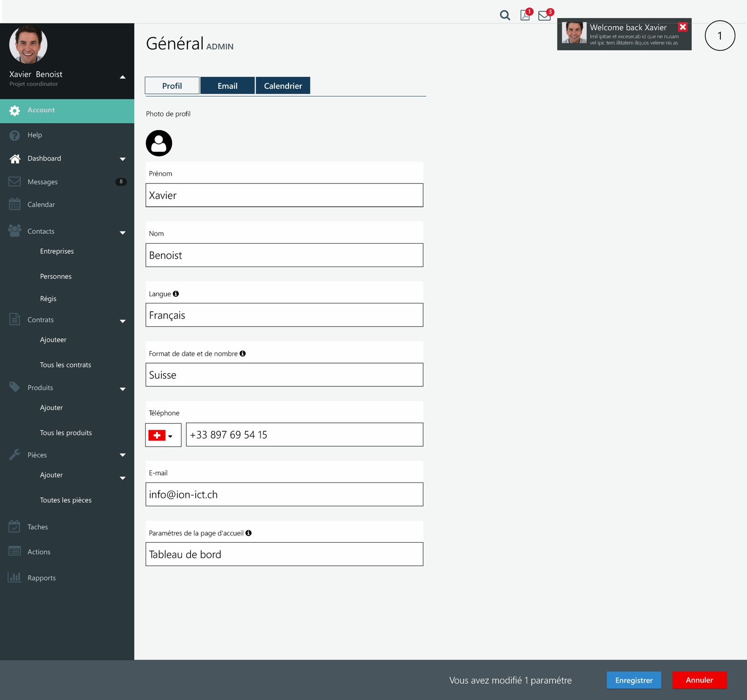Check mail via envelope icon showing 3
The height and width of the screenshot is (700, 747).
coord(543,15)
